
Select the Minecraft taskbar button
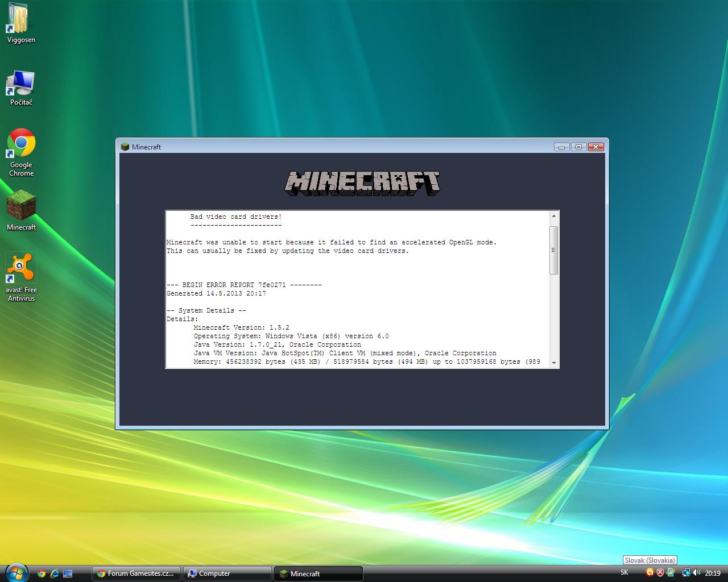[318, 573]
